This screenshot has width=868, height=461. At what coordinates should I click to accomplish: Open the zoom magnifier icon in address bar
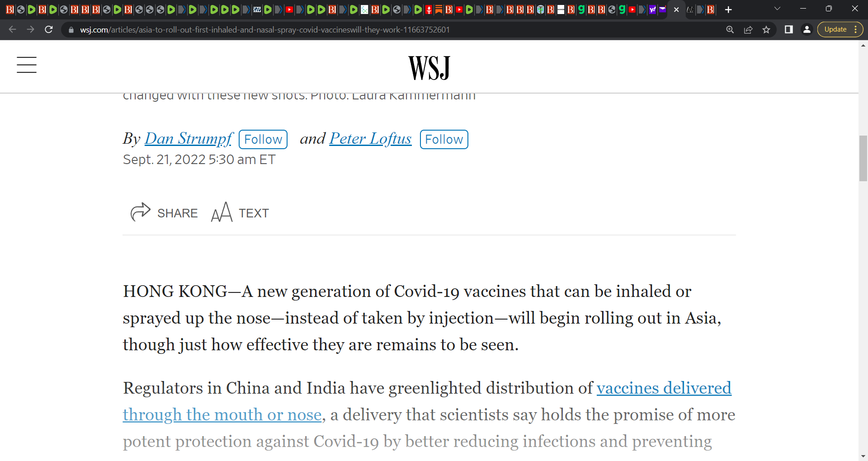tap(730, 29)
